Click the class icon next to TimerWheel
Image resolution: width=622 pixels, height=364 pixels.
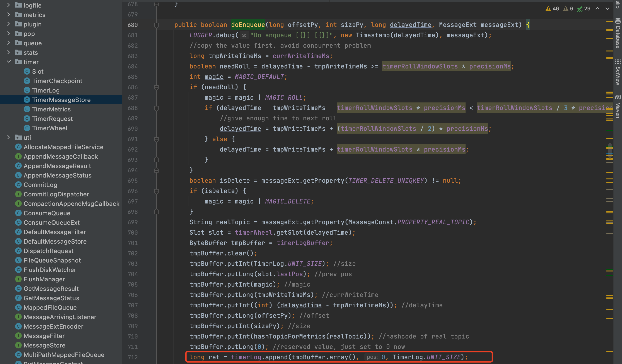(x=27, y=128)
